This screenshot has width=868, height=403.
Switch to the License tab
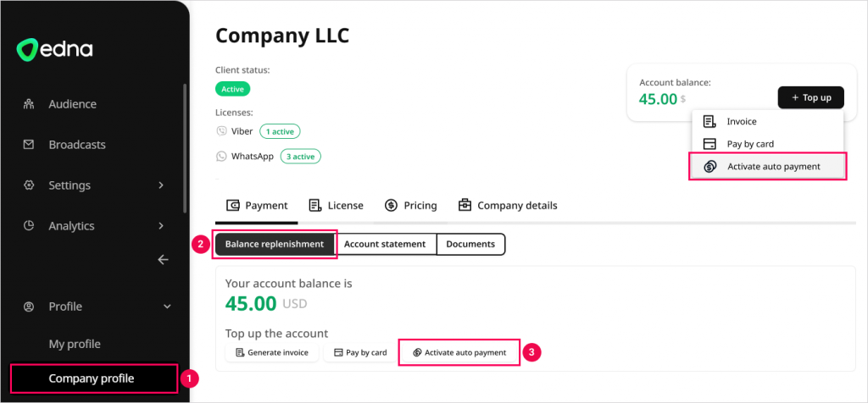(x=336, y=206)
